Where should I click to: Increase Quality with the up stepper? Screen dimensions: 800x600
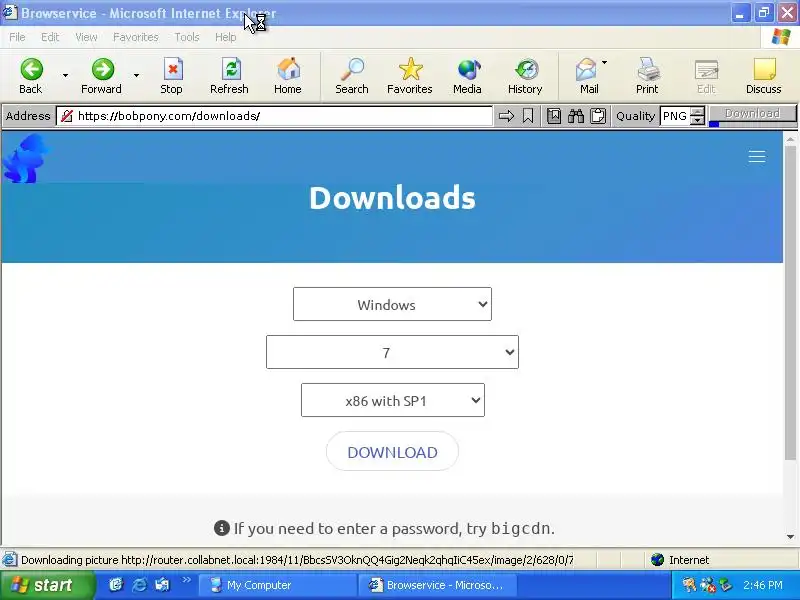[697, 112]
